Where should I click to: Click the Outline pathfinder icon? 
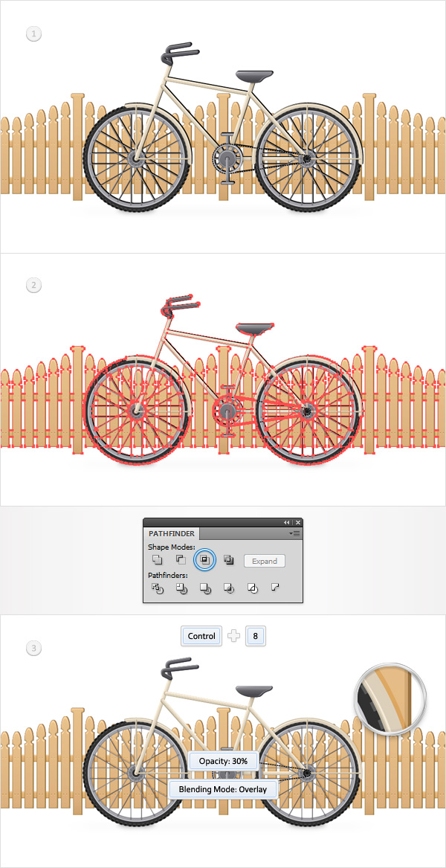(x=252, y=588)
